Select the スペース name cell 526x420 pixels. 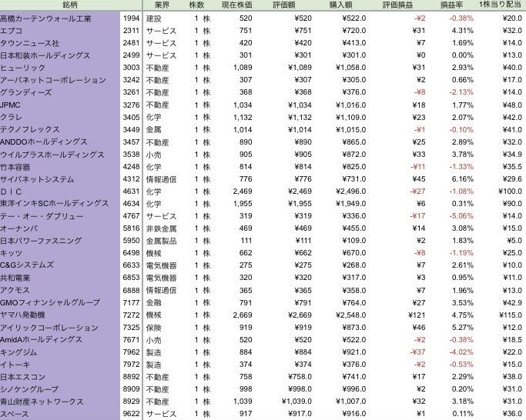(15, 414)
